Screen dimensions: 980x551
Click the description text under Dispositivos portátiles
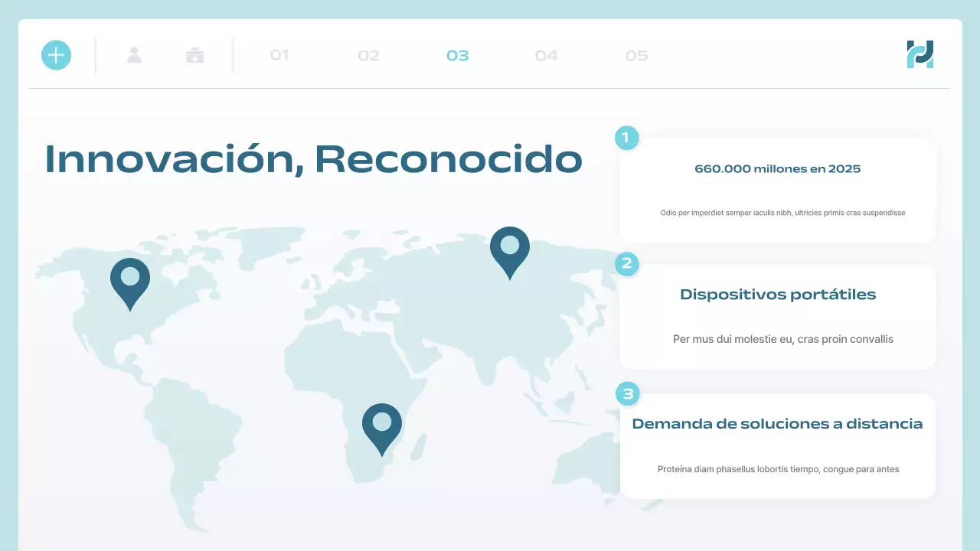[782, 338]
